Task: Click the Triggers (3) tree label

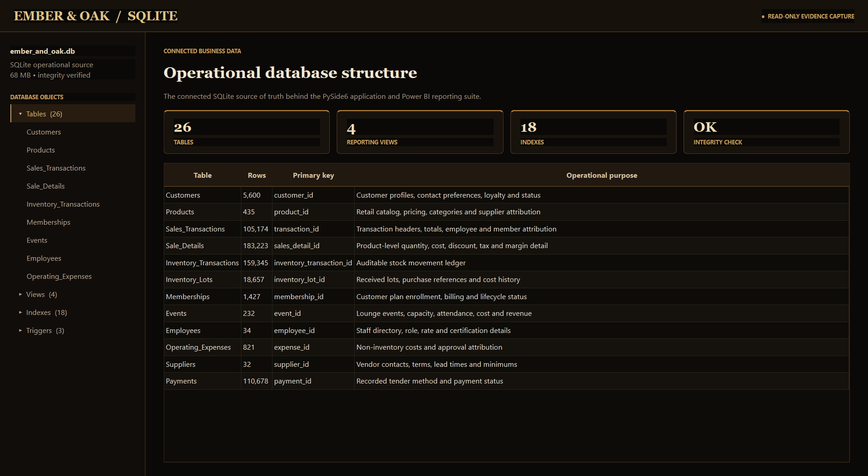Action: tap(45, 330)
